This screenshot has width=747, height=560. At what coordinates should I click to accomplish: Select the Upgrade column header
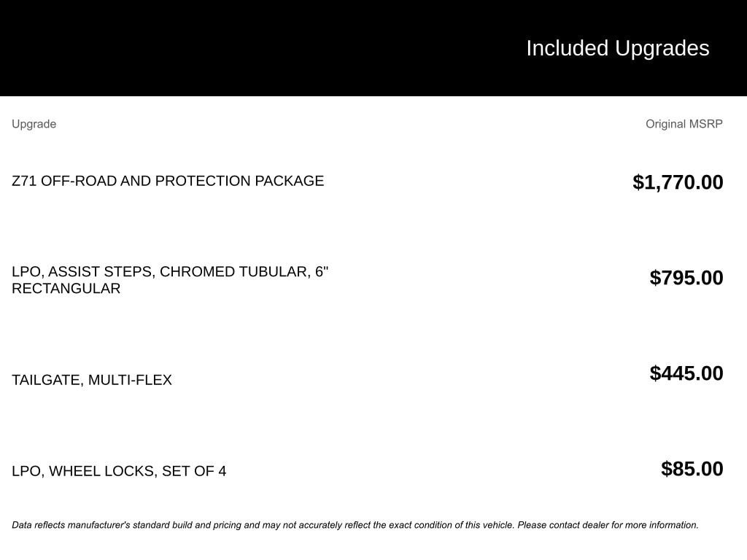click(34, 124)
